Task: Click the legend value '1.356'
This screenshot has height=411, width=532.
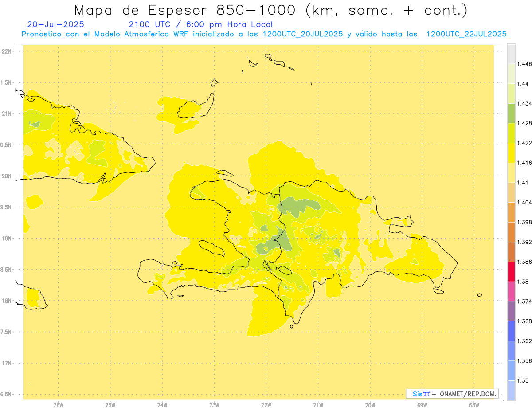Action: click(525, 360)
